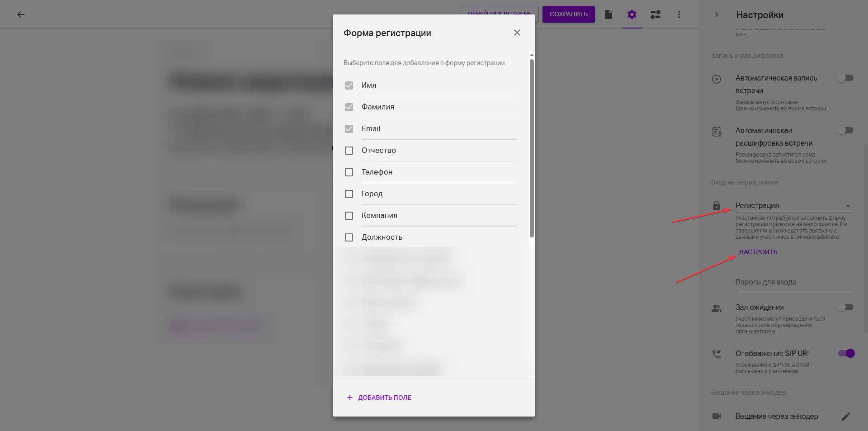Click the Сохранить button

(568, 14)
